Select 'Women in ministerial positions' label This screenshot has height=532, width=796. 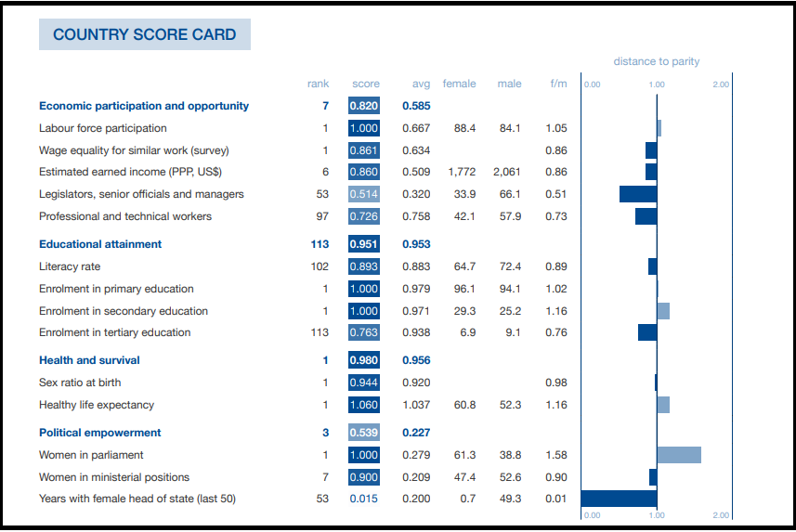tap(114, 477)
